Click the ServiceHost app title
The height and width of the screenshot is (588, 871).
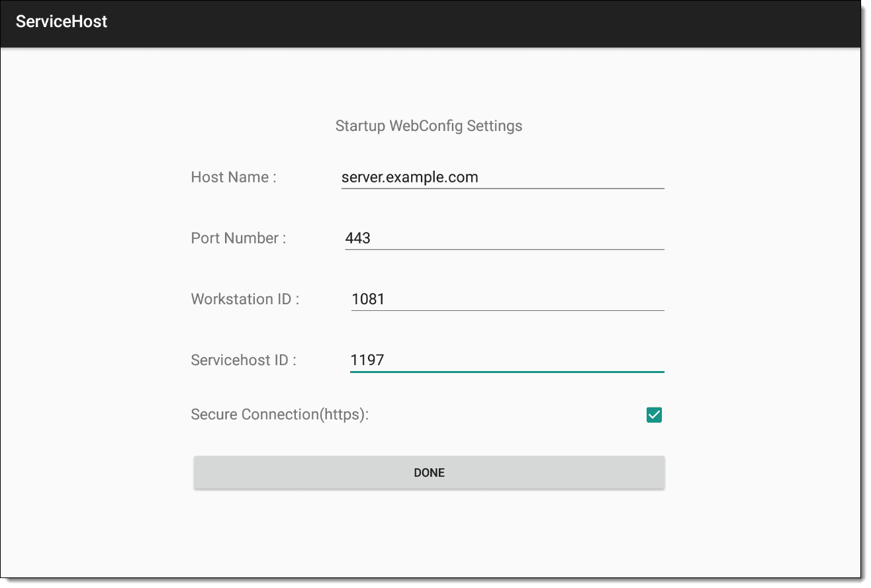click(x=62, y=22)
